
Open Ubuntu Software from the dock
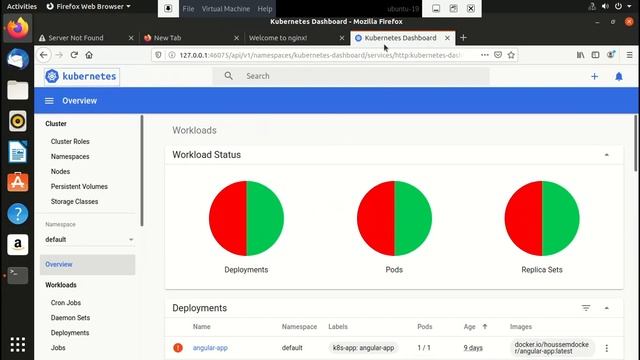pyautogui.click(x=18, y=182)
